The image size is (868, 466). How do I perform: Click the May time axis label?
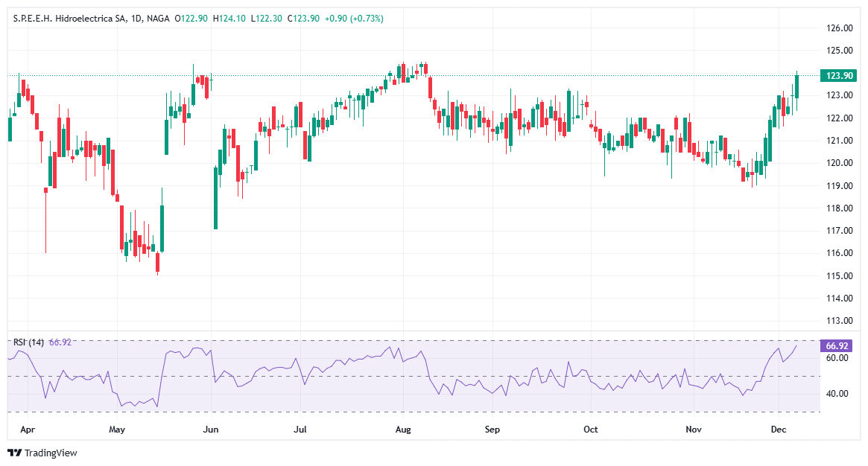point(117,430)
